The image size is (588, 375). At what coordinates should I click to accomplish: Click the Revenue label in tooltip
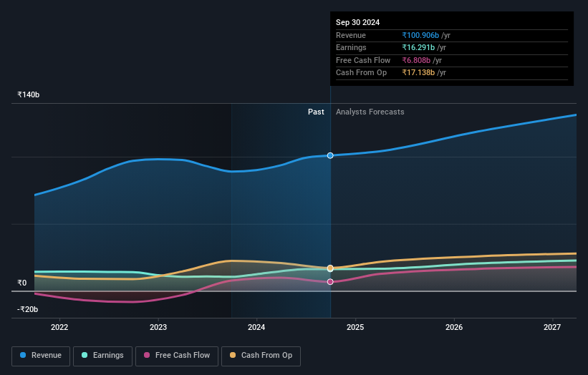(x=351, y=35)
